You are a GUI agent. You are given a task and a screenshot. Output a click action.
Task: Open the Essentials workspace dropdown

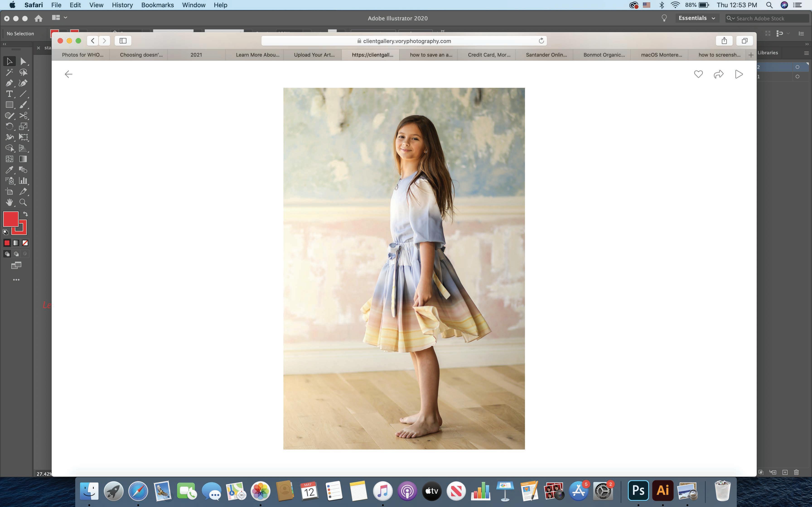click(697, 18)
